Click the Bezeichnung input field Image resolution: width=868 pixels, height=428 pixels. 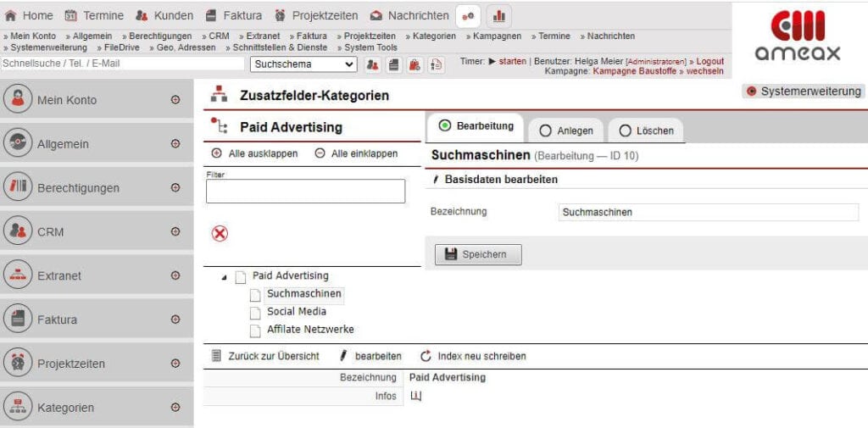pyautogui.click(x=708, y=212)
